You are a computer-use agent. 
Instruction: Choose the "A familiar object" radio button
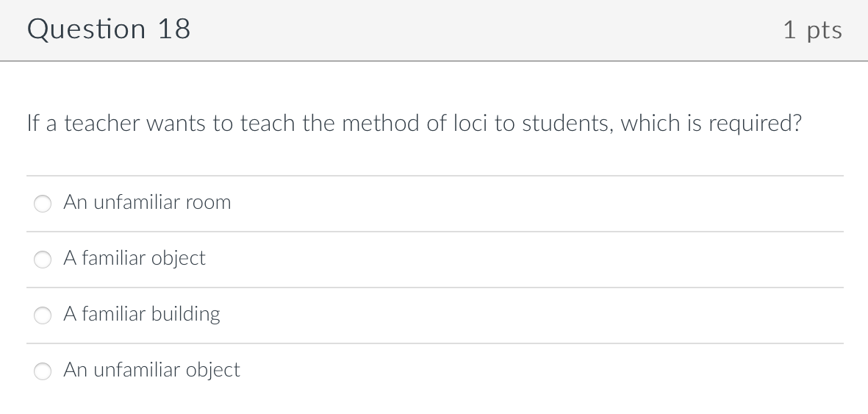click(x=43, y=260)
